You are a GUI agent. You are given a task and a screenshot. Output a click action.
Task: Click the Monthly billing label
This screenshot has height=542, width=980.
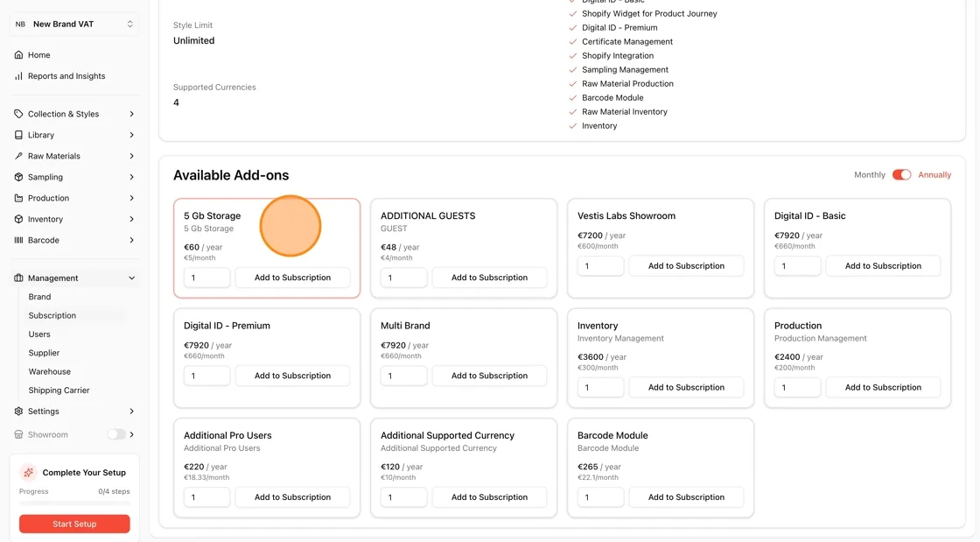(870, 175)
